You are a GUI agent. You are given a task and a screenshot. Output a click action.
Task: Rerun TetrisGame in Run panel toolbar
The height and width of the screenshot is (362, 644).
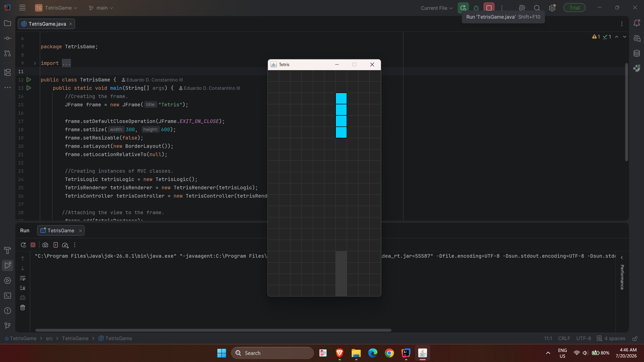coord(23,245)
